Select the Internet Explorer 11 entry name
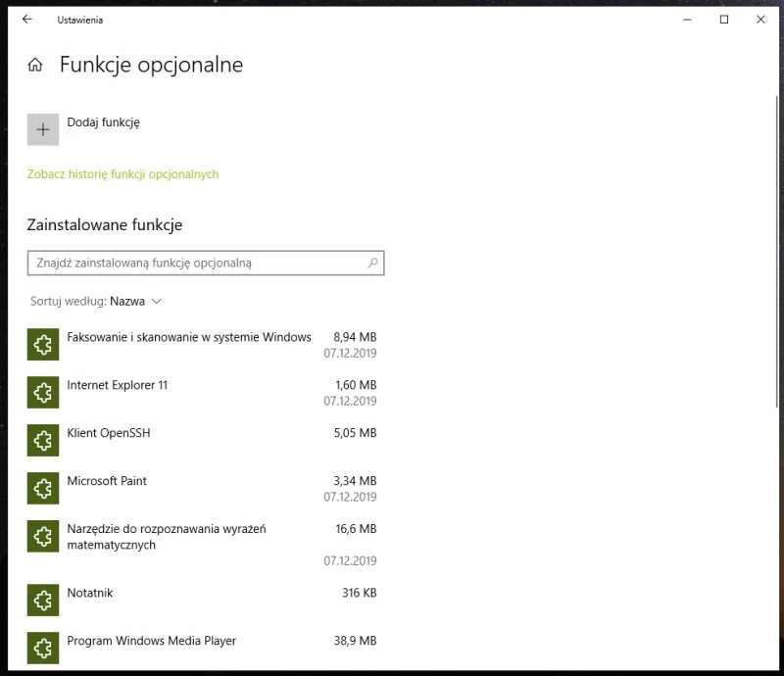Image resolution: width=784 pixels, height=676 pixels. pyautogui.click(x=117, y=385)
